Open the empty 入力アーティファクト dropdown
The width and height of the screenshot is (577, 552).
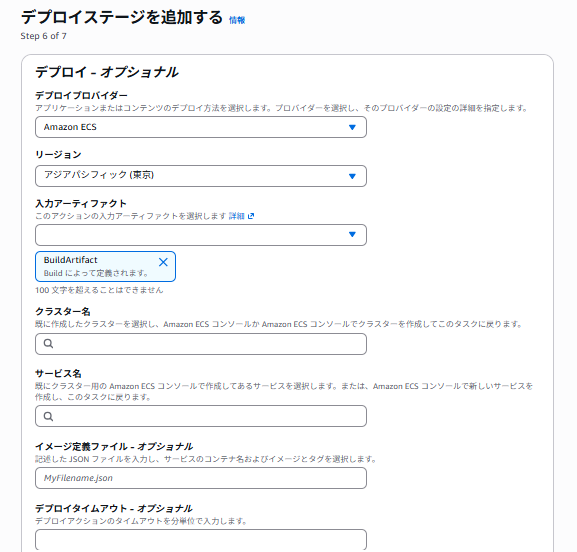point(201,235)
